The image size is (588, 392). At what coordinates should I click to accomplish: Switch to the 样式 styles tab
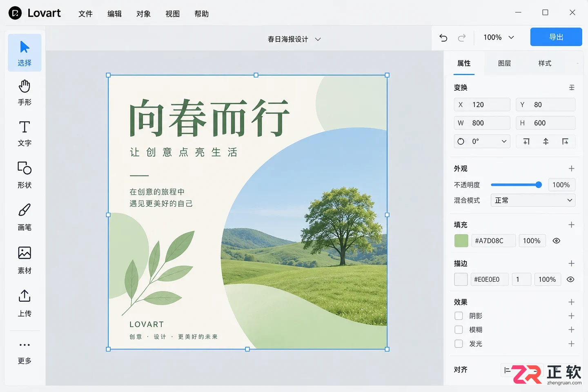545,63
